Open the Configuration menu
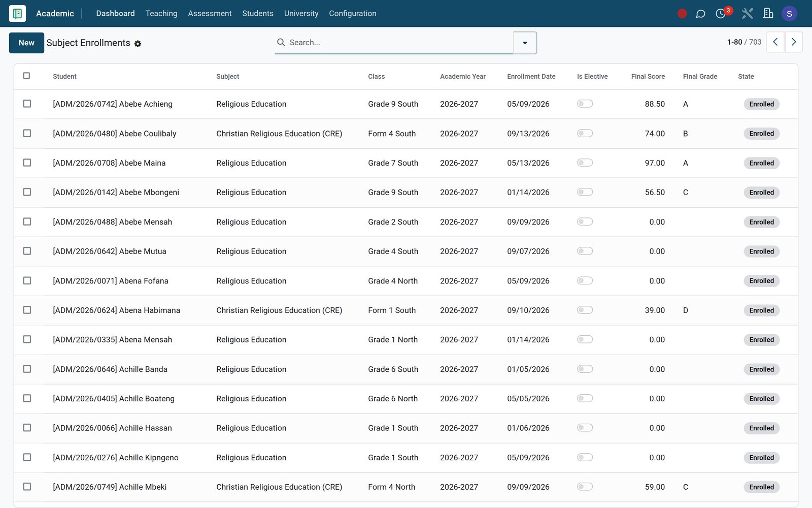The width and height of the screenshot is (812, 508). (353, 13)
